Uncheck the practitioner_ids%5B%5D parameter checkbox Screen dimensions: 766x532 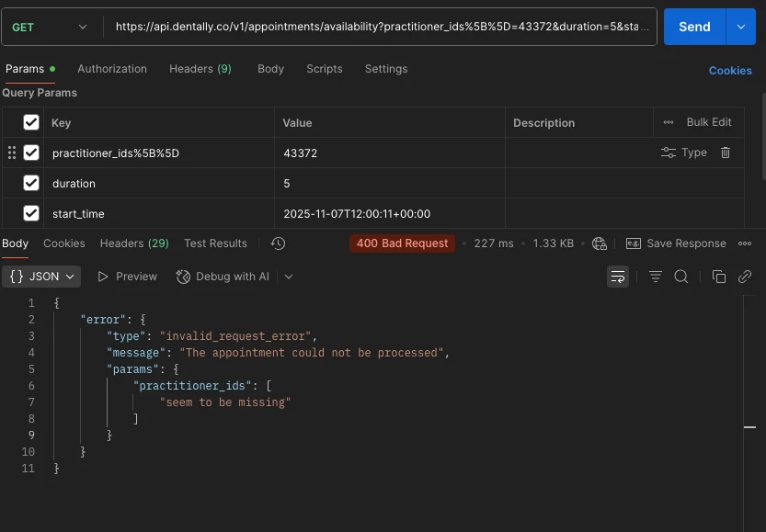click(x=31, y=153)
